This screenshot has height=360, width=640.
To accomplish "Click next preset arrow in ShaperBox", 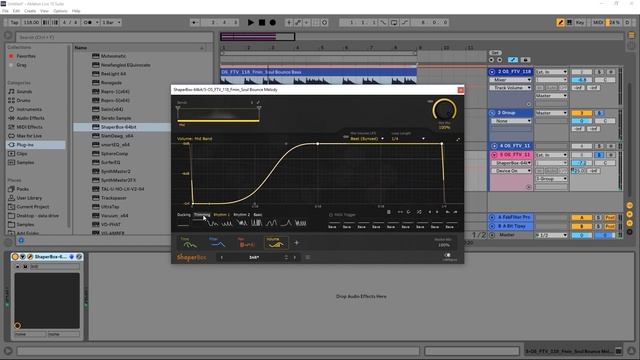I will coord(295,258).
